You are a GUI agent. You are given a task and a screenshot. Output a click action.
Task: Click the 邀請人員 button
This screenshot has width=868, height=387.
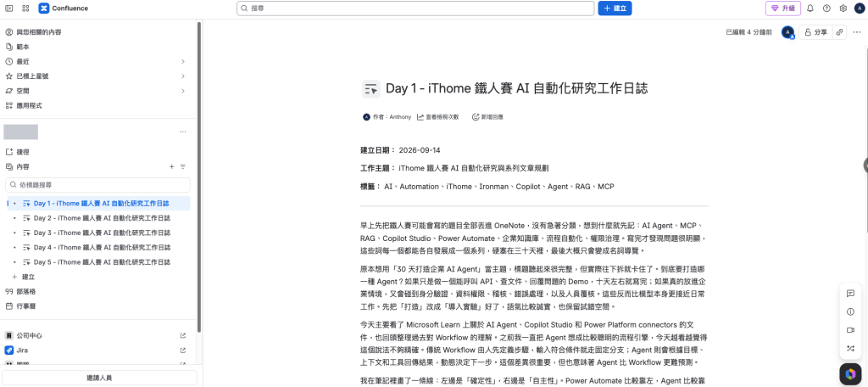tap(100, 378)
